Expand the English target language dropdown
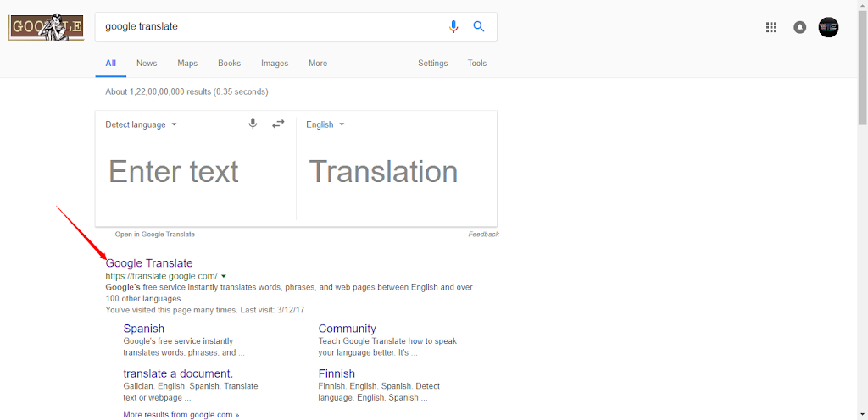Viewport: 868px width, 420px height. click(325, 124)
